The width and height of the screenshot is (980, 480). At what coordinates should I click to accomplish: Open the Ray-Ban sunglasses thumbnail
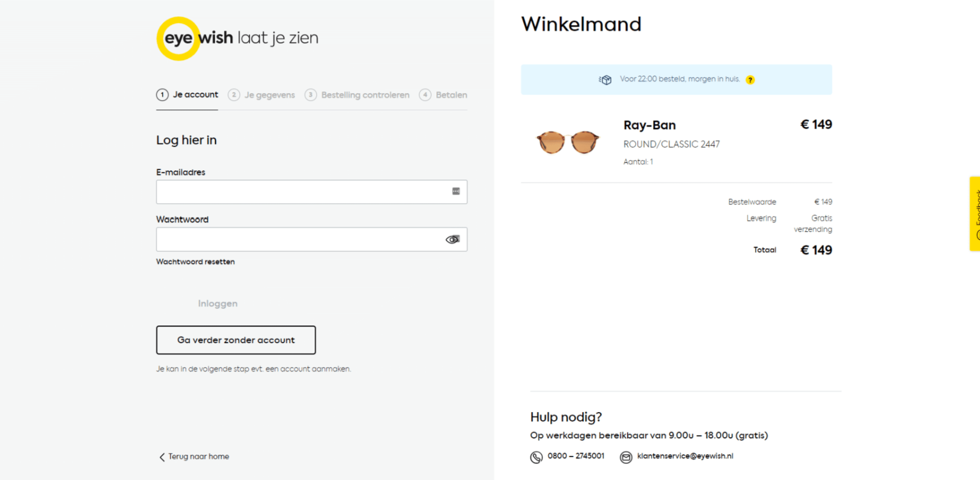pyautogui.click(x=567, y=142)
